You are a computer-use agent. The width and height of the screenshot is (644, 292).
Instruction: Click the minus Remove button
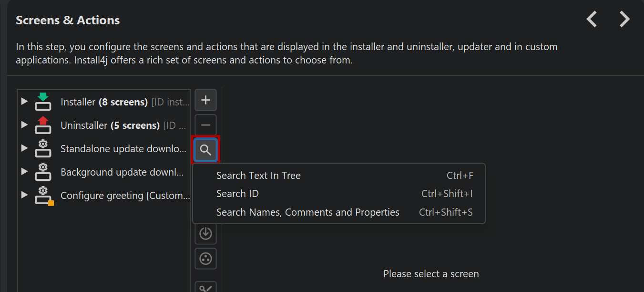tap(205, 125)
